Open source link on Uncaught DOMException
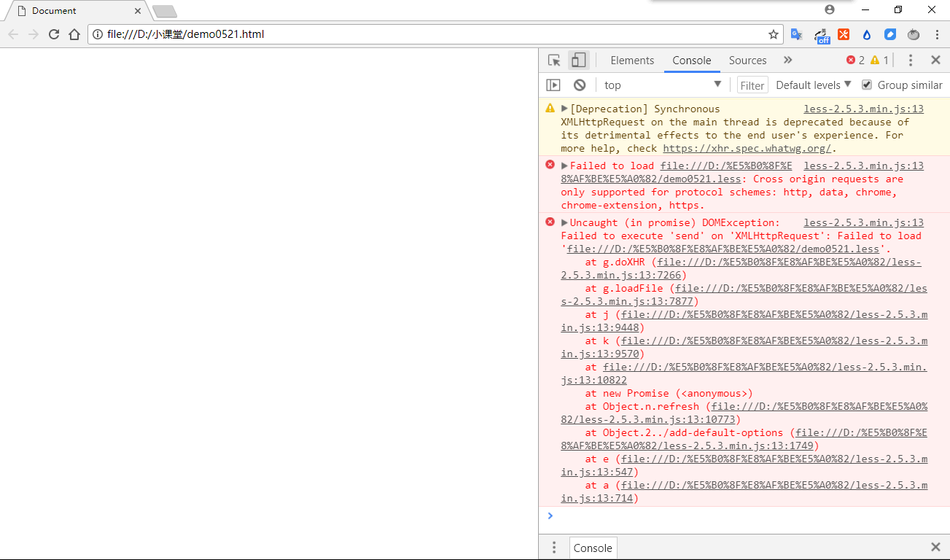The width and height of the screenshot is (950, 560). [863, 222]
